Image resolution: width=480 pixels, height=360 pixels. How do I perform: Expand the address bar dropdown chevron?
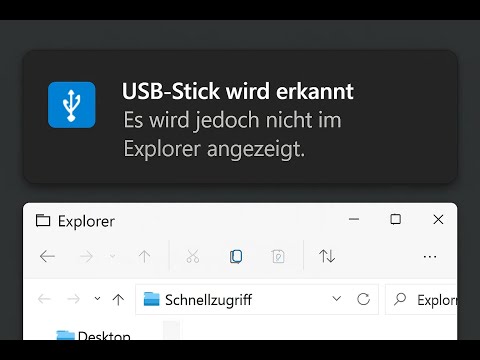coord(337,298)
